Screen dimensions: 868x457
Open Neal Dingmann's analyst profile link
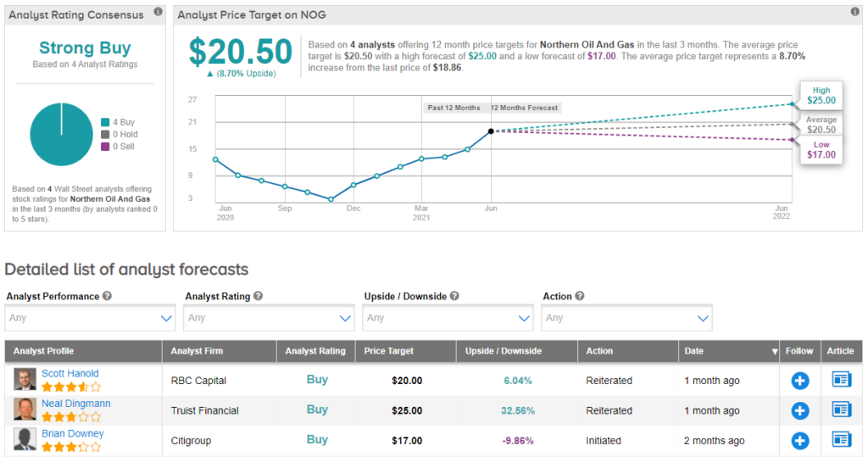75,404
